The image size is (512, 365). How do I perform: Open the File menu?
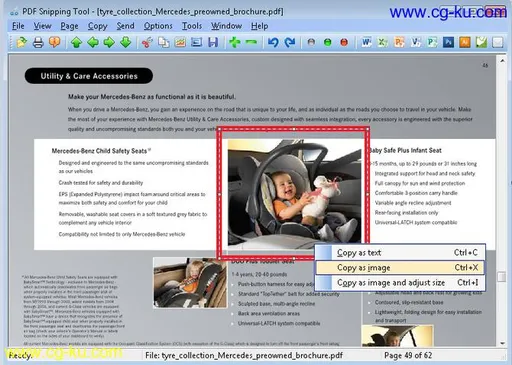[x=18, y=26]
